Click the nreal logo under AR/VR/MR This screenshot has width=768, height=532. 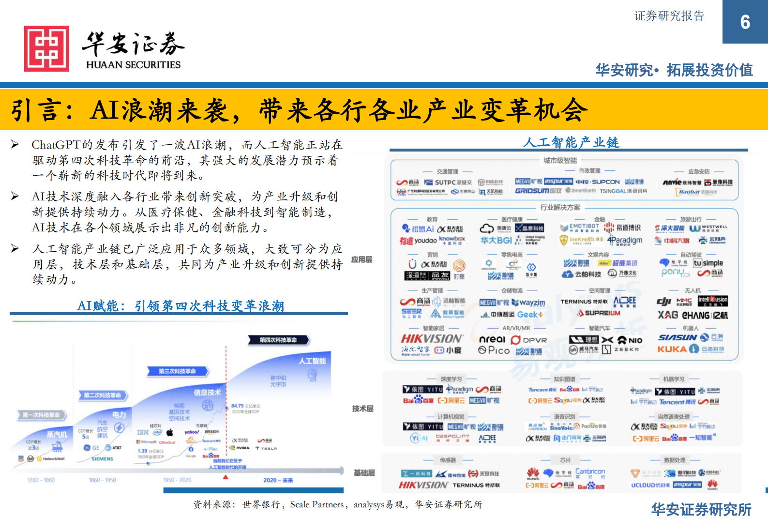[x=492, y=339]
